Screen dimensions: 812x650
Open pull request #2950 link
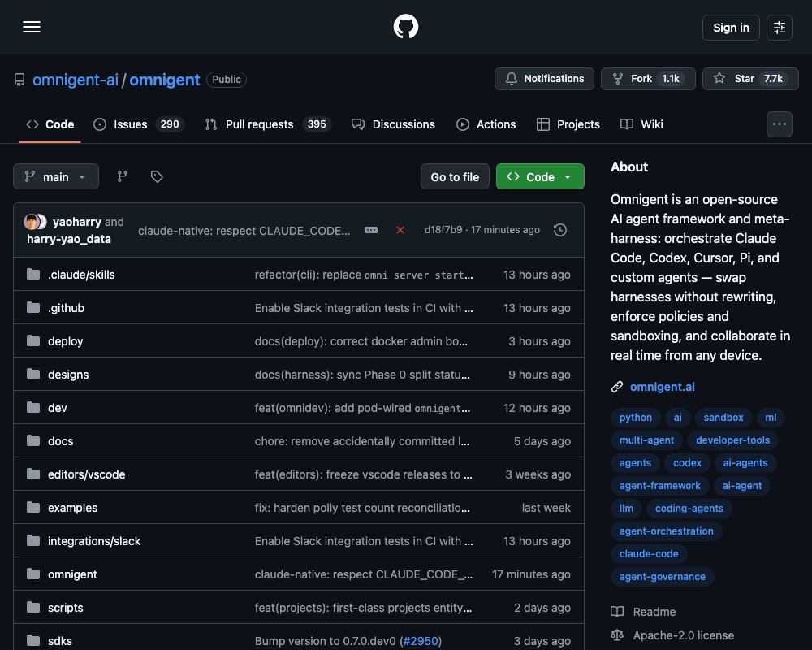421,641
